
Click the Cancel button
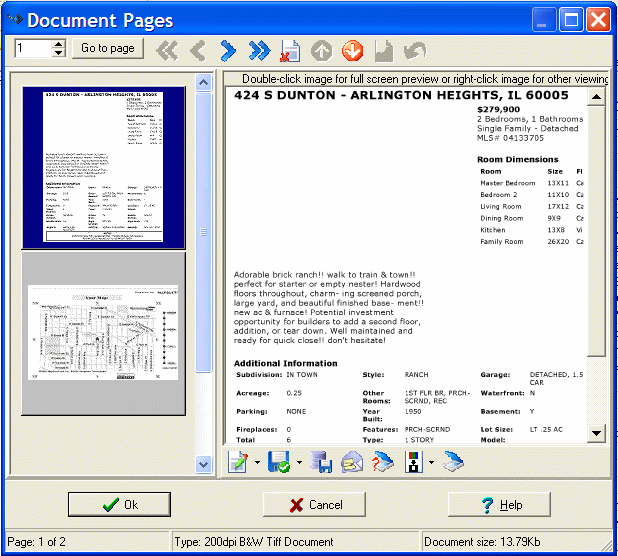316,505
